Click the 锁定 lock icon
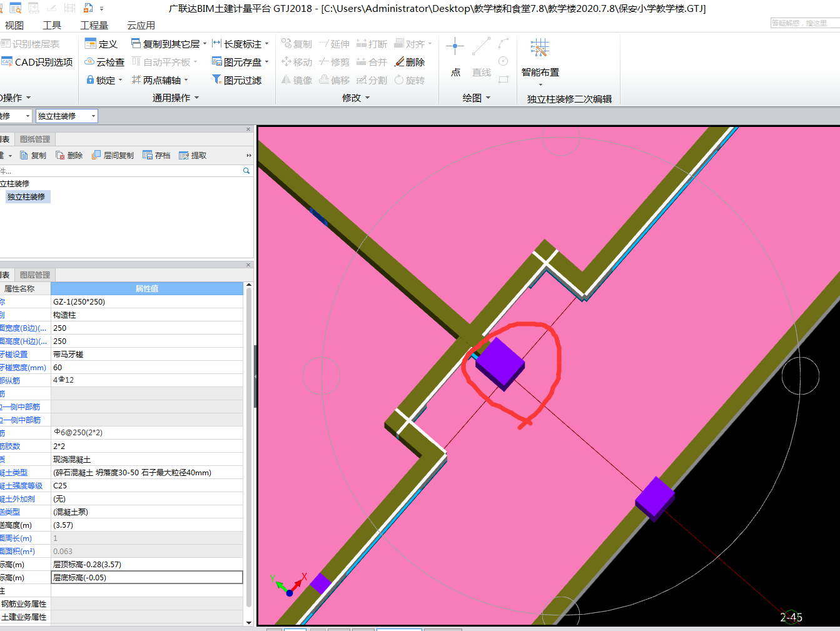This screenshot has width=840, height=631. pyautogui.click(x=90, y=80)
